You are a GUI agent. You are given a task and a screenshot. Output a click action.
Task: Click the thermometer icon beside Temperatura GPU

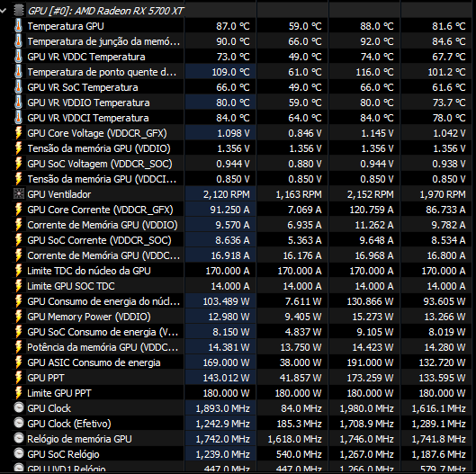(18, 26)
